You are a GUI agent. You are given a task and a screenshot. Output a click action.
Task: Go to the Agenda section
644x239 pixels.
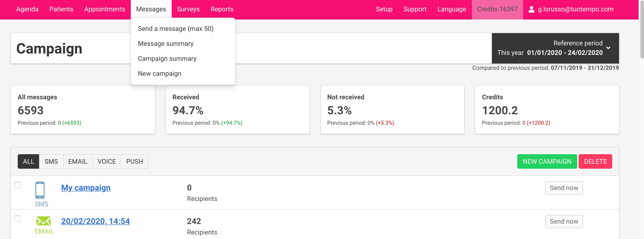27,9
